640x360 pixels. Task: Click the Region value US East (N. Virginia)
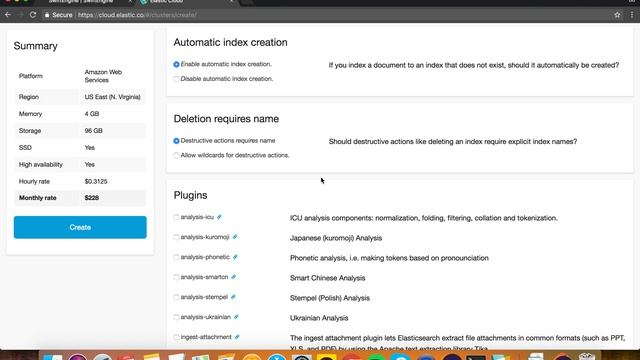pos(113,97)
